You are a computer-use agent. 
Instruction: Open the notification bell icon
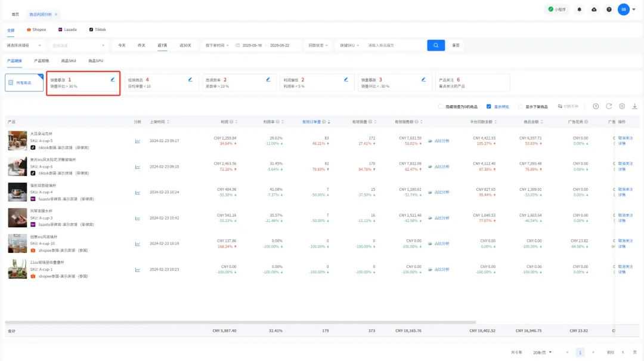click(x=579, y=10)
